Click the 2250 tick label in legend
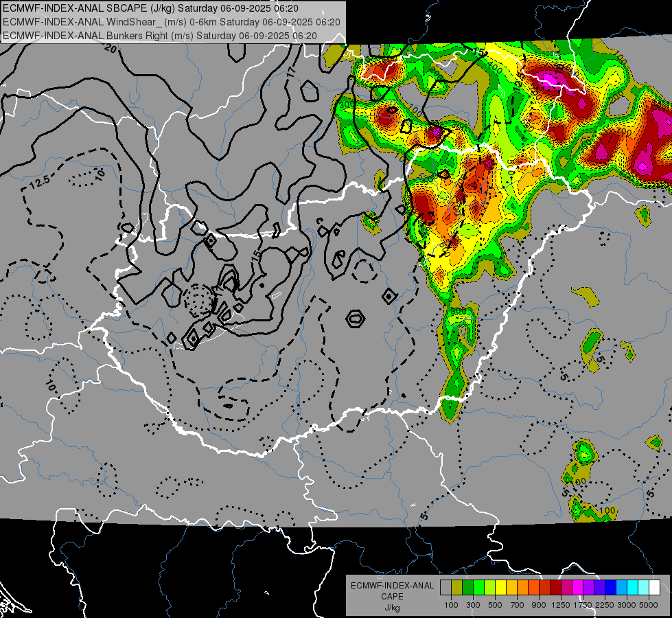Screen dimensions: 672x618 (x=605, y=605)
